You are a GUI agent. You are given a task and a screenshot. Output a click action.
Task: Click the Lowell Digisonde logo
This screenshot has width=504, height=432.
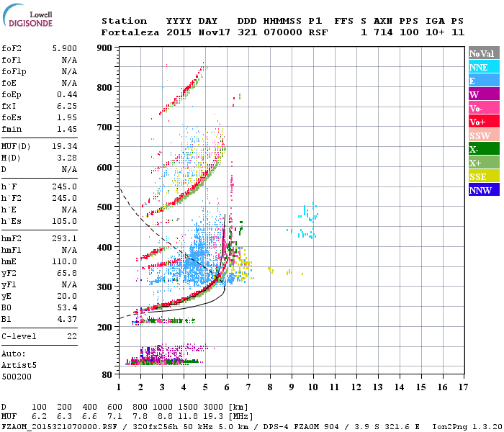(27, 15)
